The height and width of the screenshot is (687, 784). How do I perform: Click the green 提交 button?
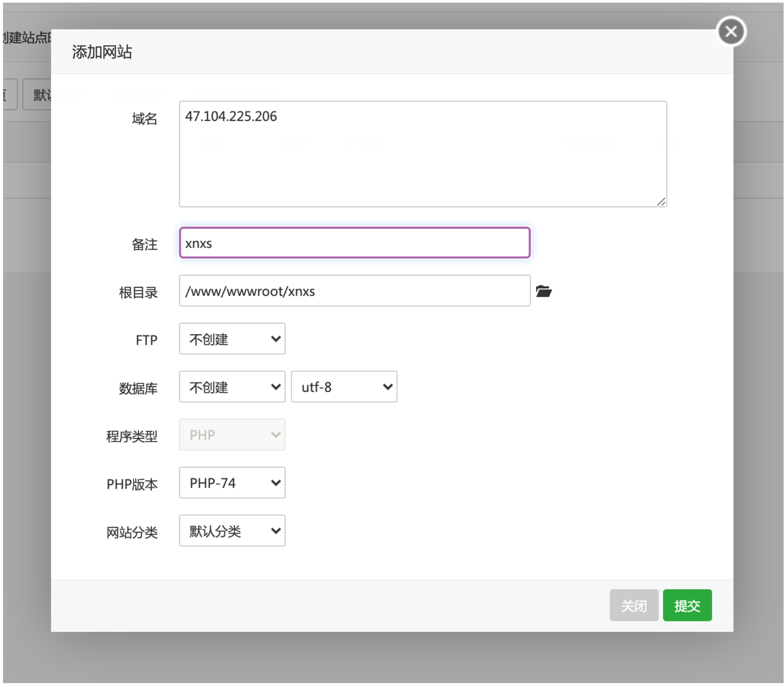click(687, 605)
